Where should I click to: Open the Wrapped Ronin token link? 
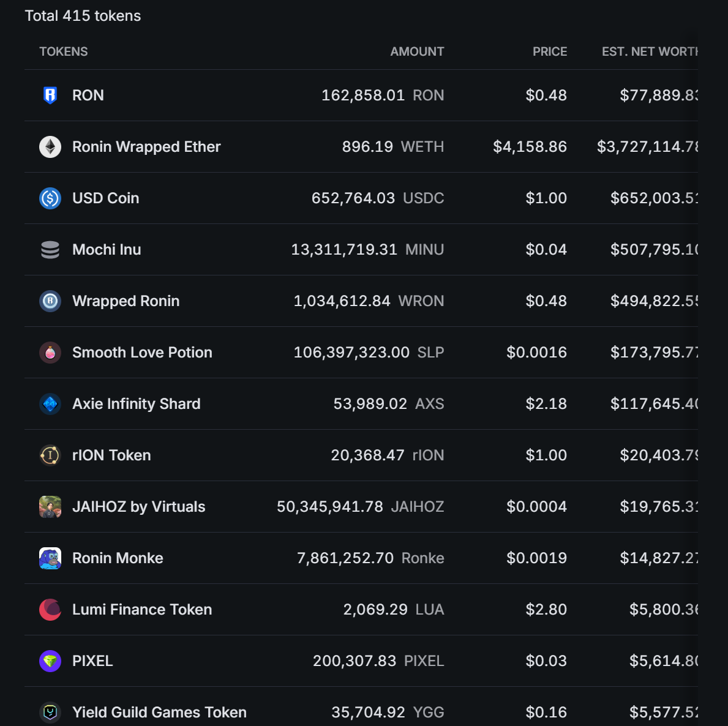(126, 301)
